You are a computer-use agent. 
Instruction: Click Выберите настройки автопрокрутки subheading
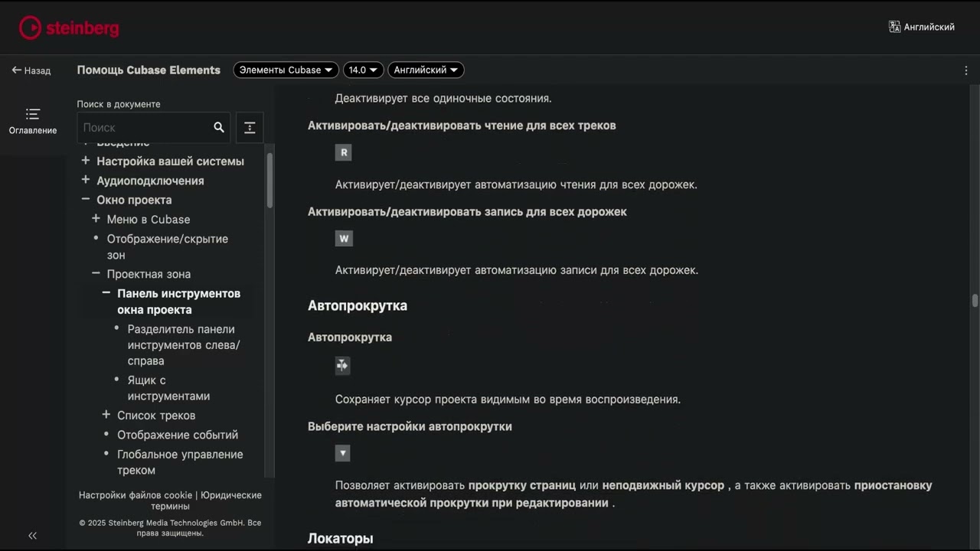click(x=410, y=426)
